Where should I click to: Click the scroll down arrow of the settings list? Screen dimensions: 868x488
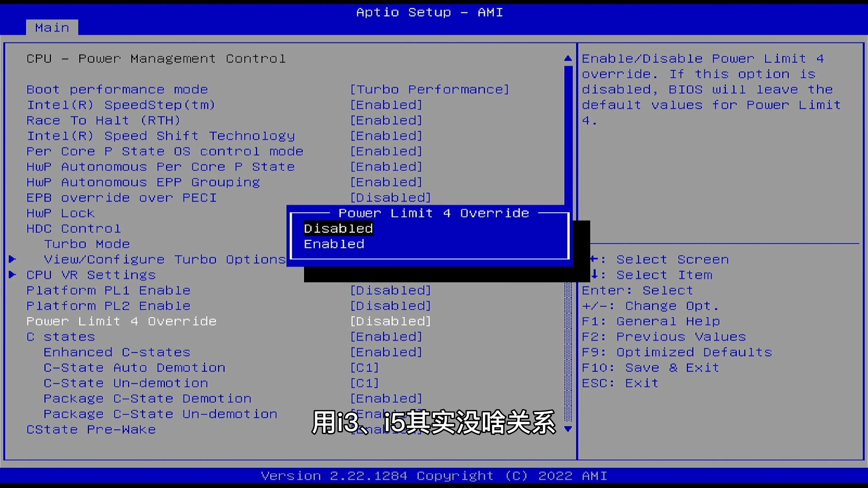coord(568,429)
